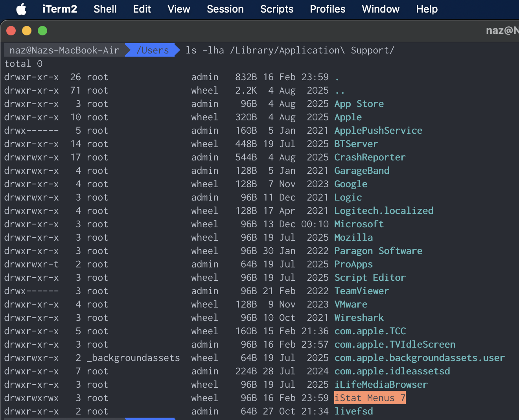Open the Apple menu
The height and width of the screenshot is (420, 519).
point(21,9)
